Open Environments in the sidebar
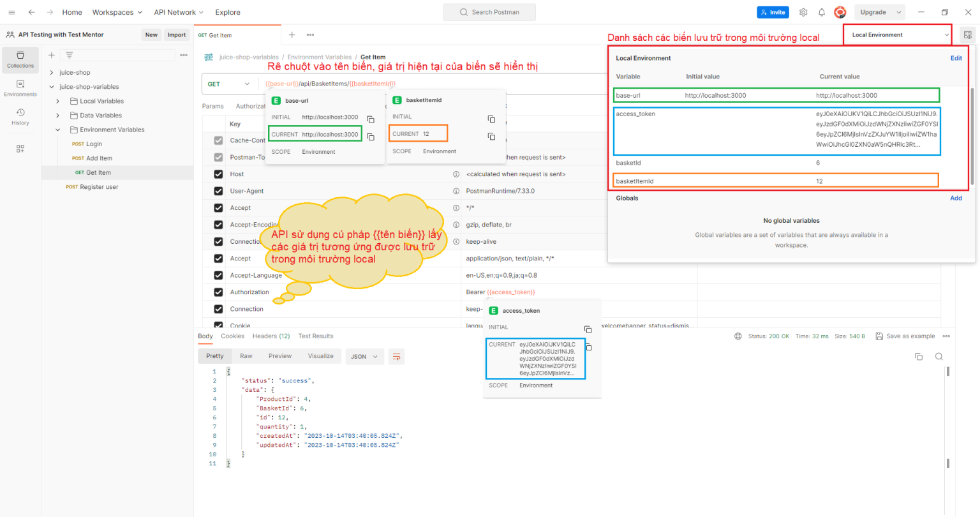980x517 pixels. (x=20, y=88)
